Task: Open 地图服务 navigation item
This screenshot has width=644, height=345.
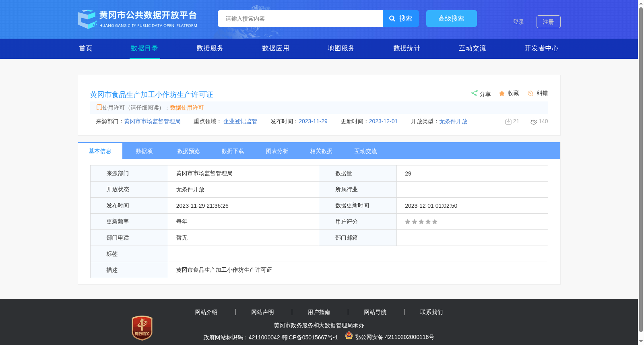Action: (341, 48)
